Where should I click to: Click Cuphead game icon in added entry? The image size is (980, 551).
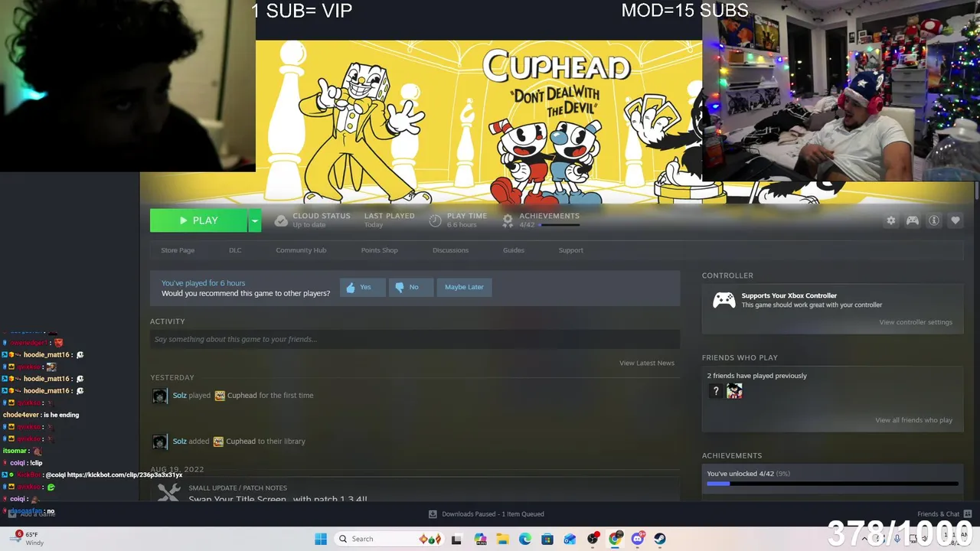click(x=218, y=442)
